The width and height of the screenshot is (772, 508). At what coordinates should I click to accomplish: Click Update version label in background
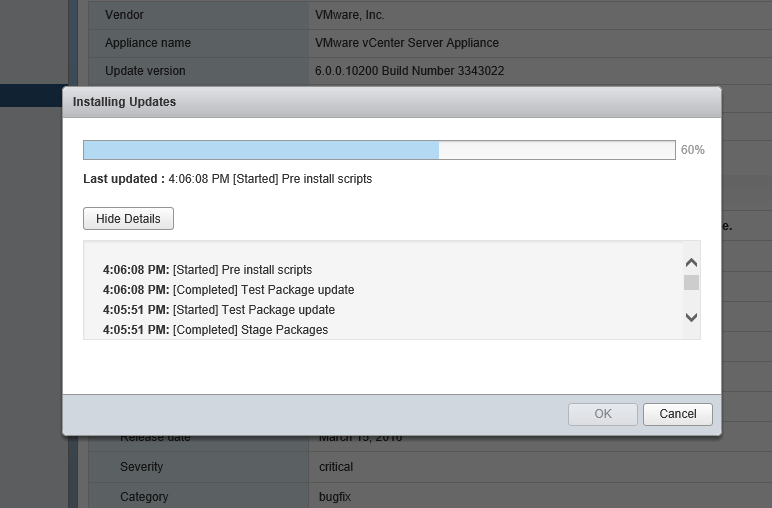[x=145, y=71]
